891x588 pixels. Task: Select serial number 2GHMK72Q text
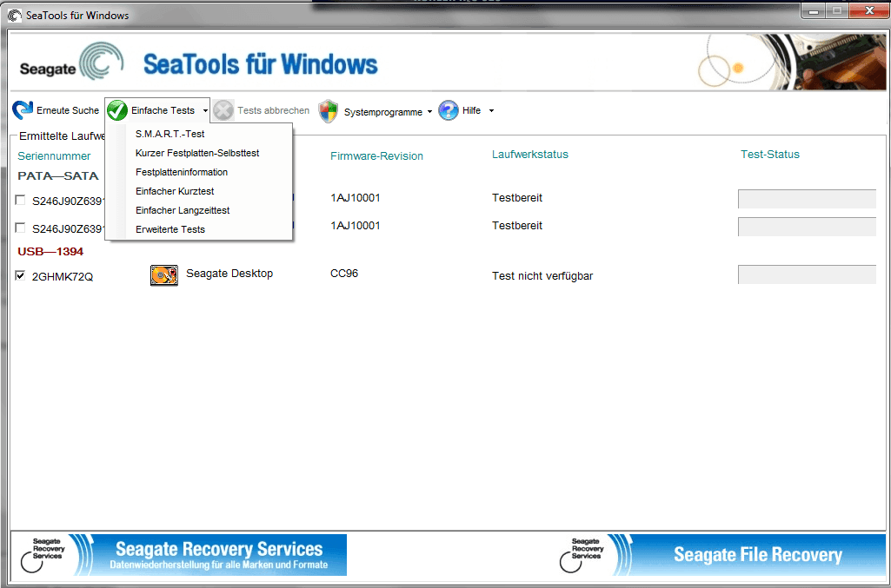(63, 277)
